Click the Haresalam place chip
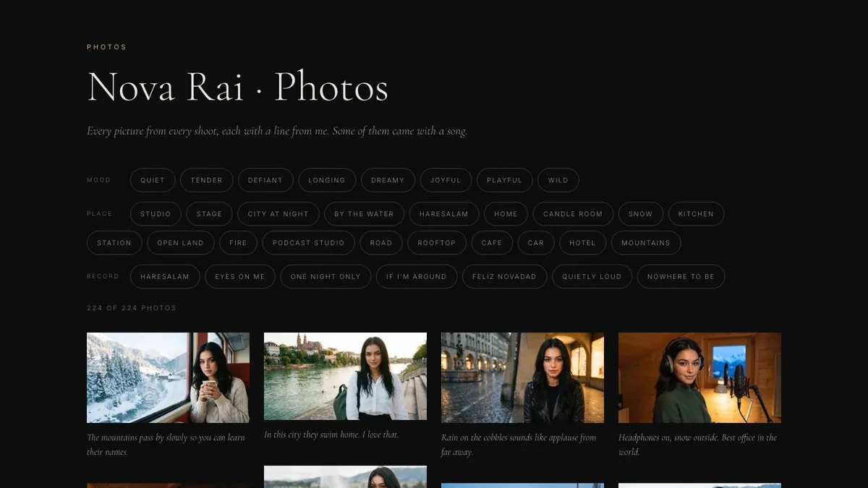This screenshot has width=868, height=488. pos(444,214)
